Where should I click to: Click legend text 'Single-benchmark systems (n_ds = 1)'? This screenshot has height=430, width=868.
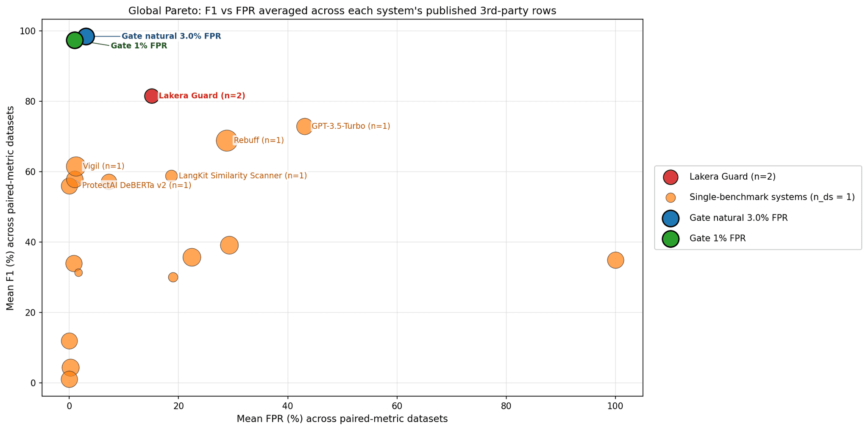click(x=772, y=197)
